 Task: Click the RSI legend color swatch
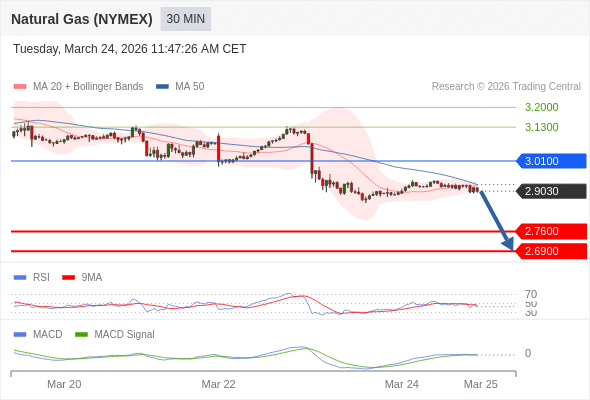coord(20,278)
